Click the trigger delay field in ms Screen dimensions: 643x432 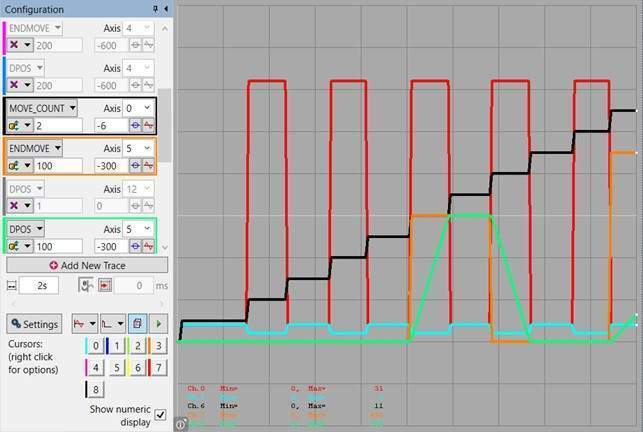(x=134, y=286)
